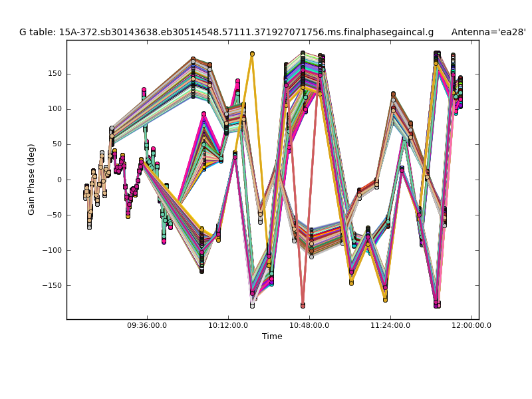Viewport: 532px width, 399px height.
Task: Click the 150 y-axis tick label
Action: [x=55, y=74]
